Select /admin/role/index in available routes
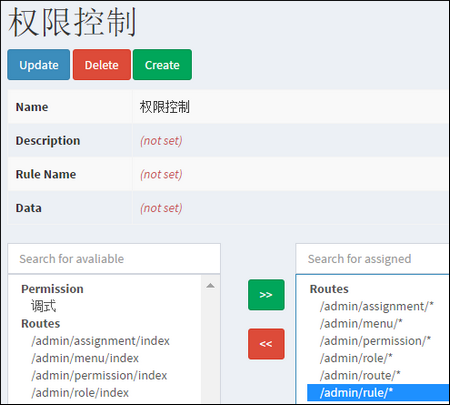 [x=80, y=393]
